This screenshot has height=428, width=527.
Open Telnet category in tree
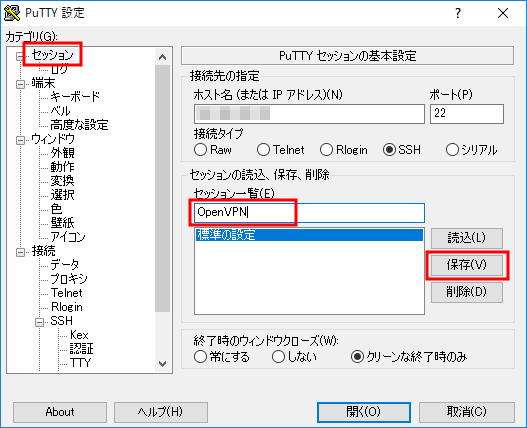tap(67, 293)
